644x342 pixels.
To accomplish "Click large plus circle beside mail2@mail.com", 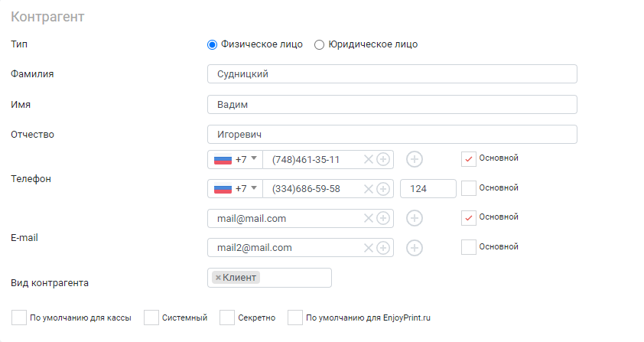I will coord(415,248).
